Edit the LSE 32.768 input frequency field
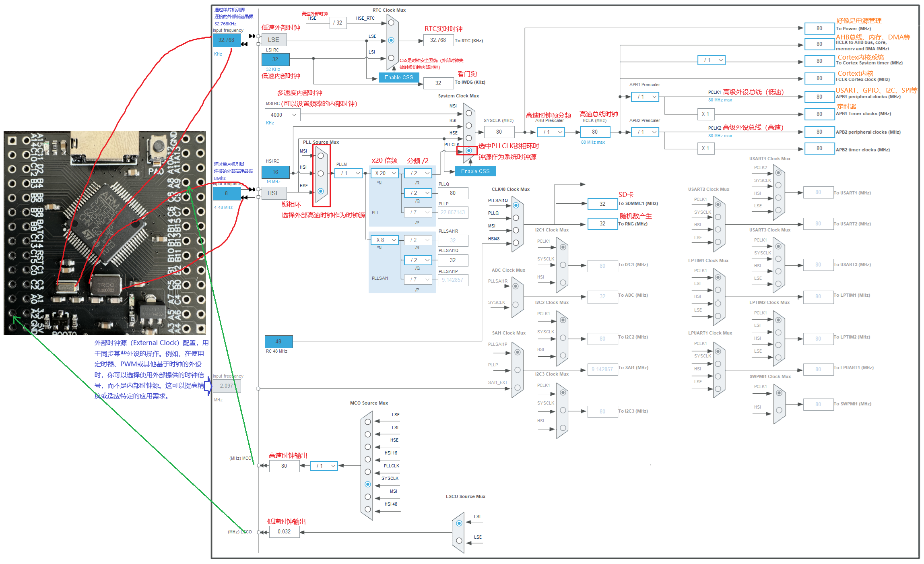Image resolution: width=924 pixels, height=564 pixels. coord(226,40)
